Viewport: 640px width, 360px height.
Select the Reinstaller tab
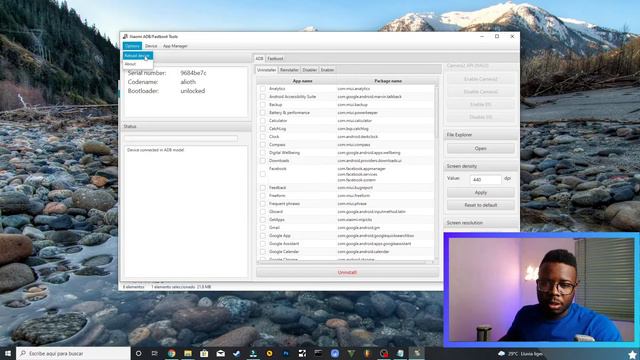tap(289, 70)
